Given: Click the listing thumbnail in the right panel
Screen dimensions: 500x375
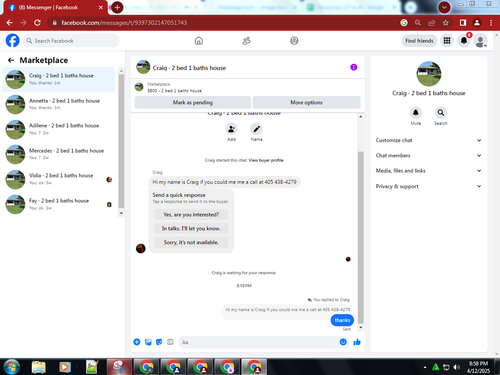Looking at the screenshot, I should click(x=429, y=74).
